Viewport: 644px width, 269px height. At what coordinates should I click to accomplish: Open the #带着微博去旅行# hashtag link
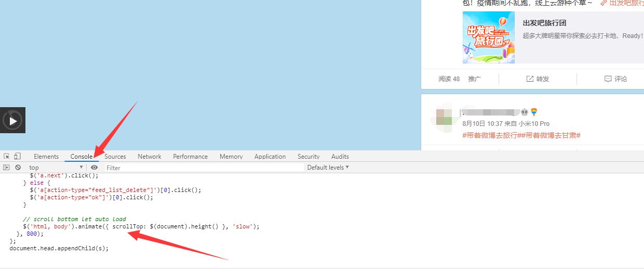click(x=491, y=135)
